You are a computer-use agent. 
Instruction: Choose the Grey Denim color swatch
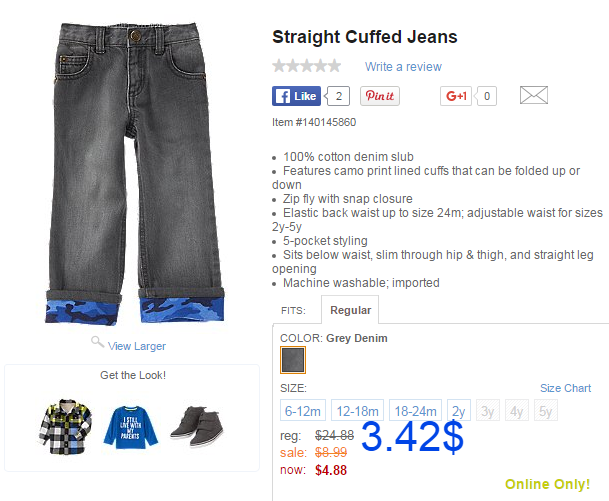pyautogui.click(x=293, y=360)
